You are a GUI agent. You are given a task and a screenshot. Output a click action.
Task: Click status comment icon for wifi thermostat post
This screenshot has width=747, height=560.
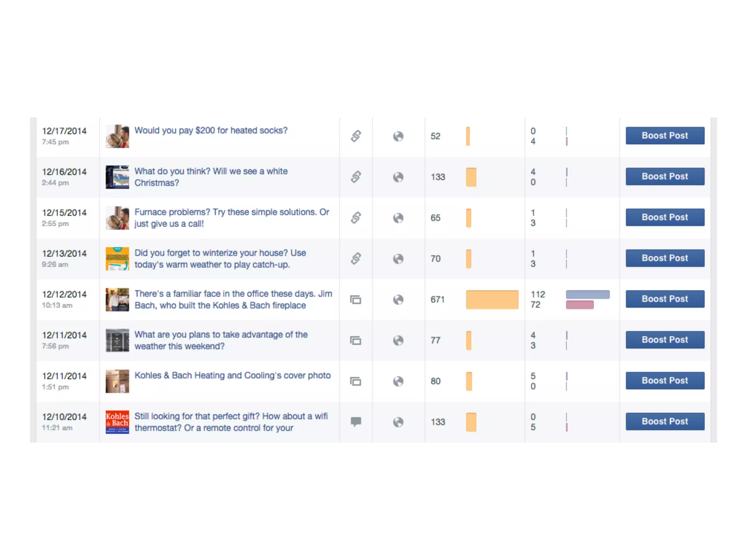click(356, 422)
